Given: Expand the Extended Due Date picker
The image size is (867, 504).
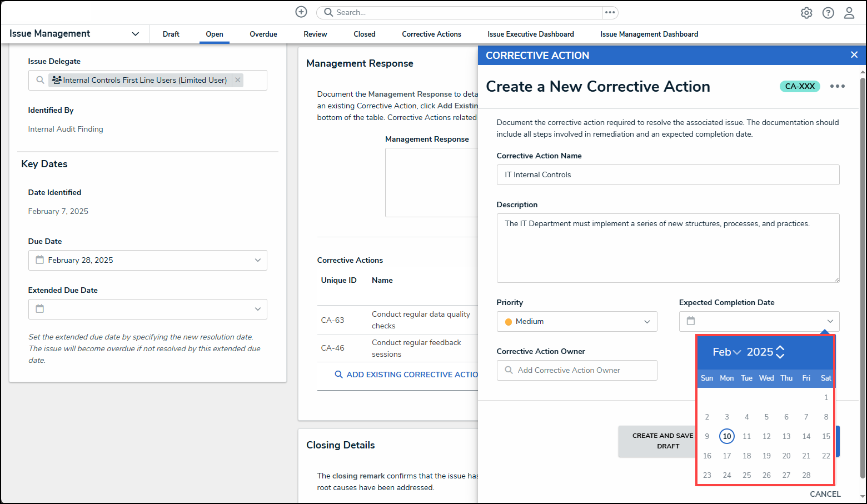Looking at the screenshot, I should tap(257, 310).
